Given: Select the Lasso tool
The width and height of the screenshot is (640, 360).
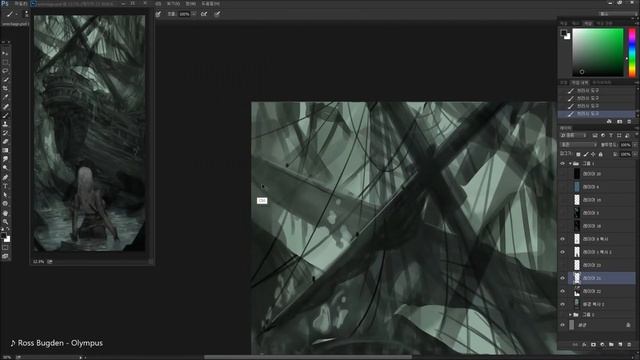Looking at the screenshot, I should click(x=5, y=71).
